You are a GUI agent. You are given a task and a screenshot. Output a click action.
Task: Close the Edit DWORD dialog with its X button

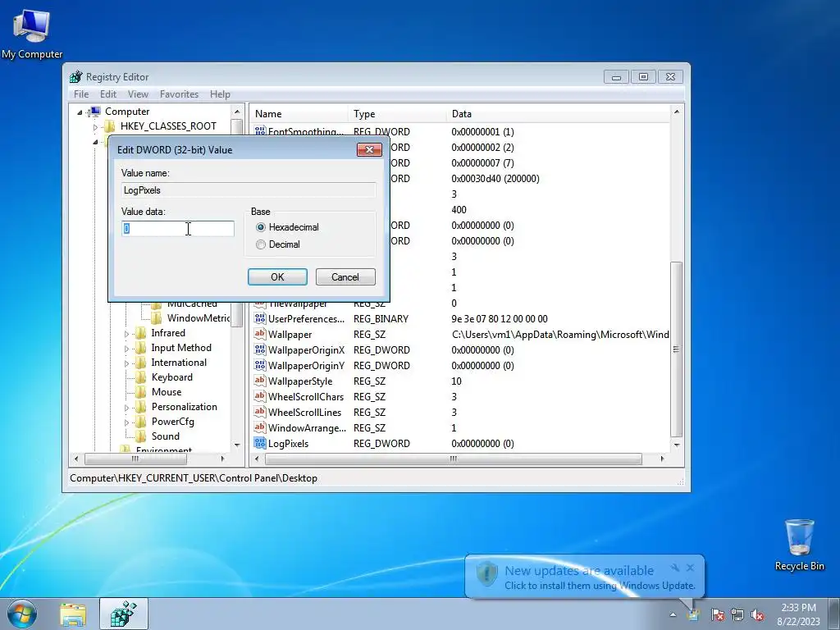tap(369, 149)
